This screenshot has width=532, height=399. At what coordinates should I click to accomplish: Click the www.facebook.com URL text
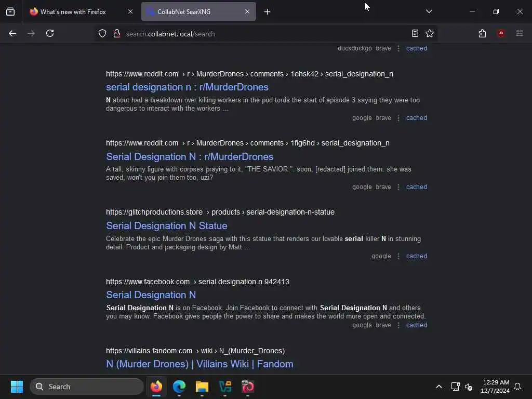tap(148, 282)
